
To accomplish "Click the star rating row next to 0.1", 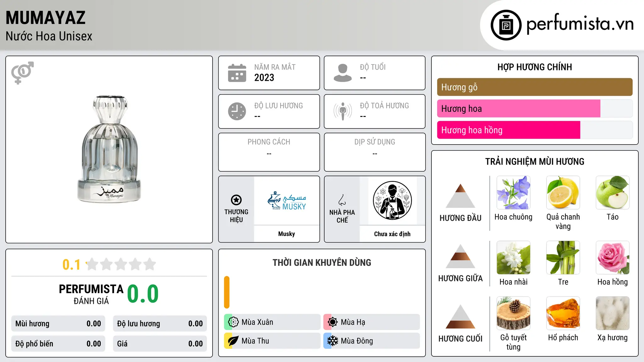I will (x=121, y=264).
